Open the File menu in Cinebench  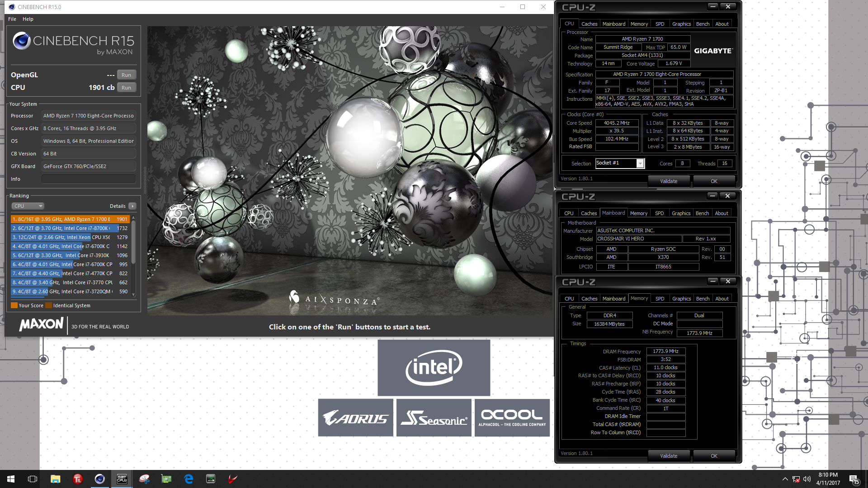pos(12,19)
